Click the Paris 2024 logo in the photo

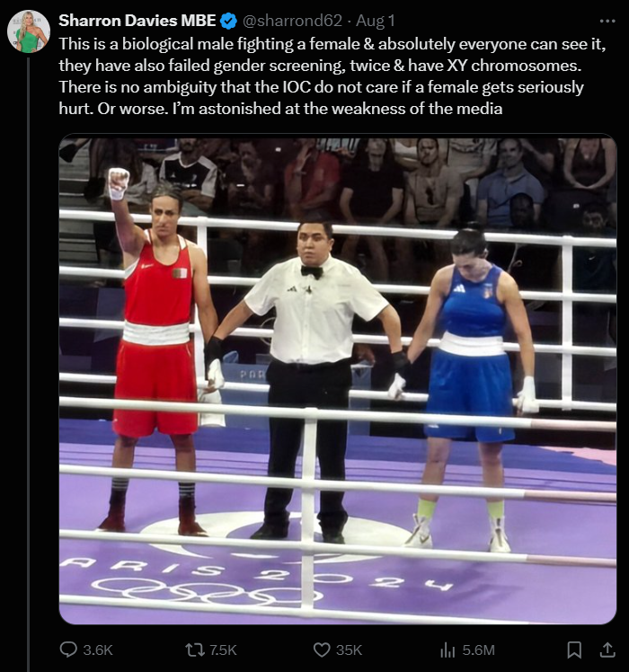click(257, 579)
